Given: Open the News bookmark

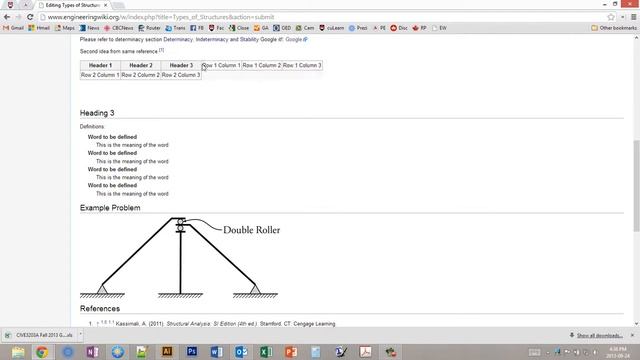Looking at the screenshot, I should pos(89,28).
